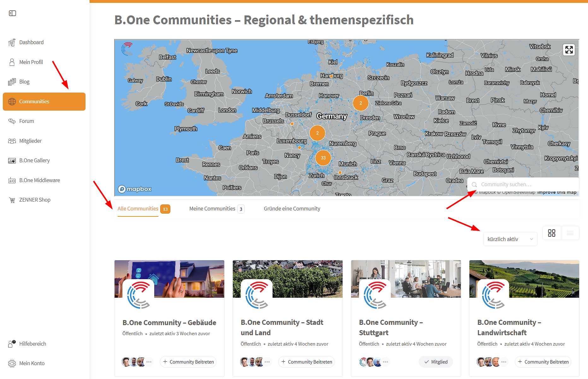Show more members of Landwirtschaft community

[504, 362]
